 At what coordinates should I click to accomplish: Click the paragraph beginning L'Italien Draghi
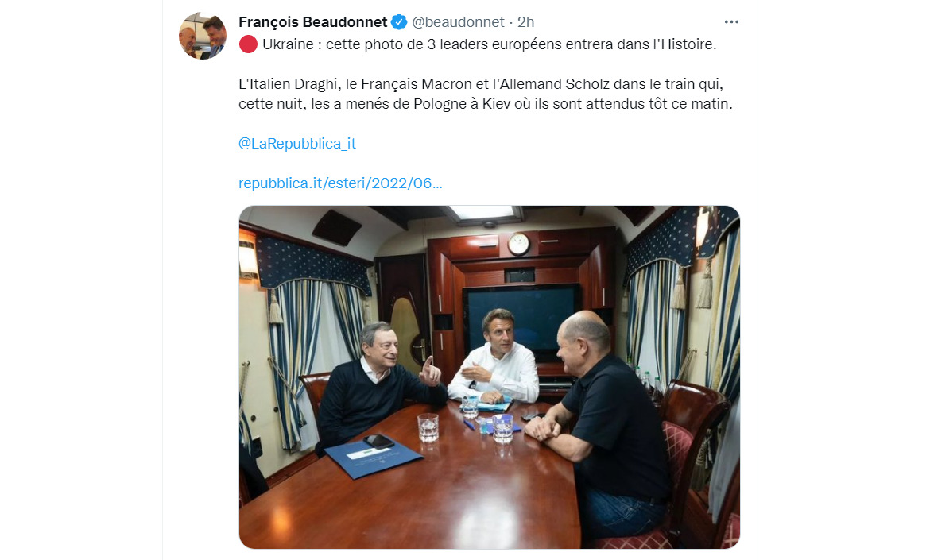click(486, 94)
